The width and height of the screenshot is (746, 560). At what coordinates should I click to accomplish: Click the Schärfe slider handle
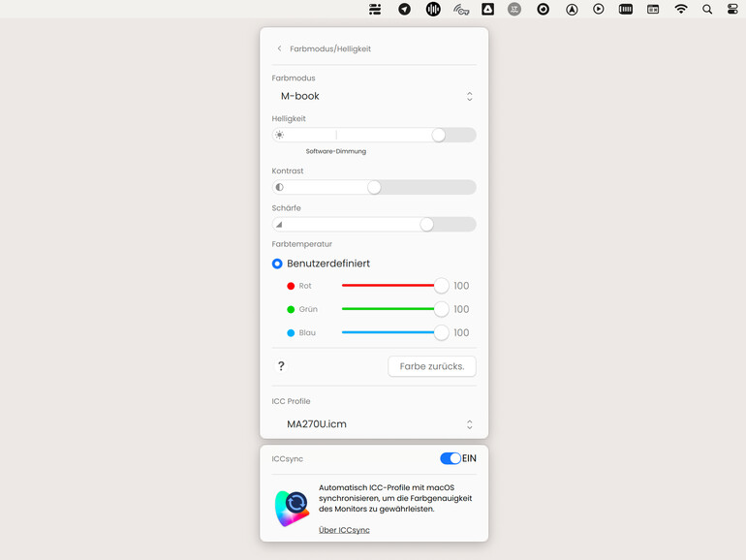[x=426, y=225]
